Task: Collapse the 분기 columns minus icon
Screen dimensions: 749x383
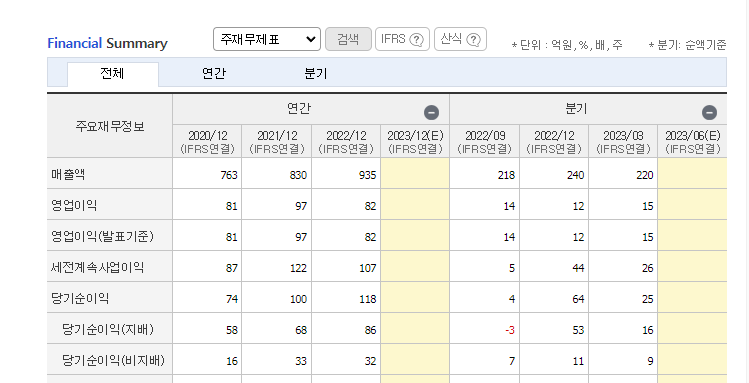Action: point(709,113)
